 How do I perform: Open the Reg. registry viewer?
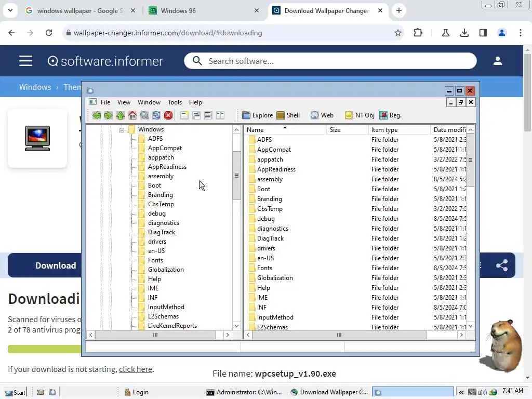click(x=391, y=115)
